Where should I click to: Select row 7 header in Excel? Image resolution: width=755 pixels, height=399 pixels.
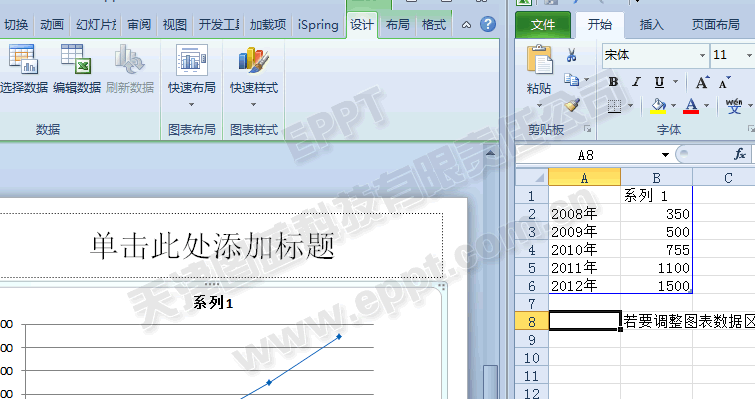pyautogui.click(x=532, y=304)
